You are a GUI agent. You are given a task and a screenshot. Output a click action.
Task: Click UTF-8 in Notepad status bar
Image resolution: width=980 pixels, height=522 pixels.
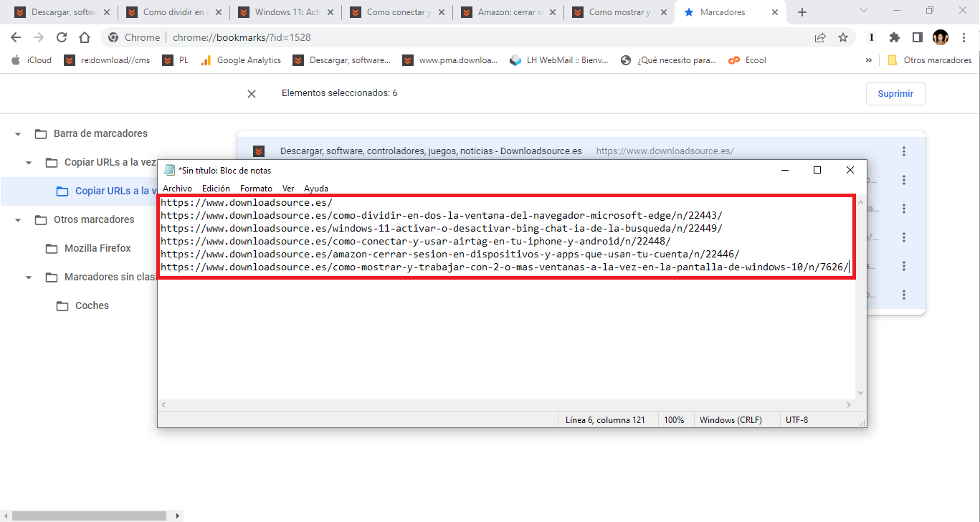click(x=796, y=420)
